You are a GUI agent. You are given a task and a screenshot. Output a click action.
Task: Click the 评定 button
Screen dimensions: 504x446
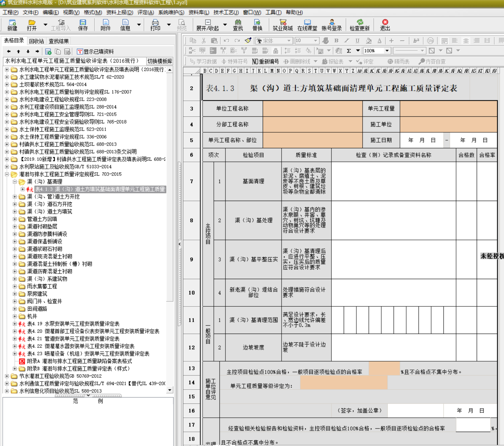coord(365,61)
